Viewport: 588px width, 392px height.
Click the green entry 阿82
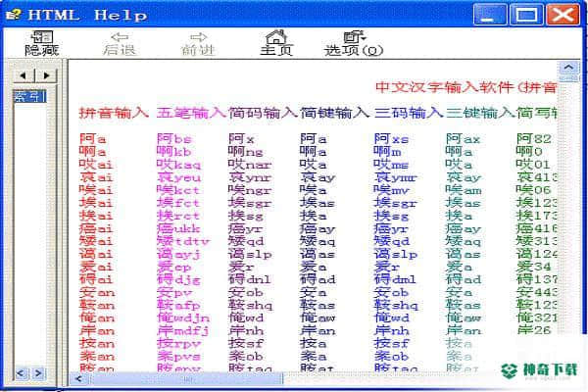point(534,139)
